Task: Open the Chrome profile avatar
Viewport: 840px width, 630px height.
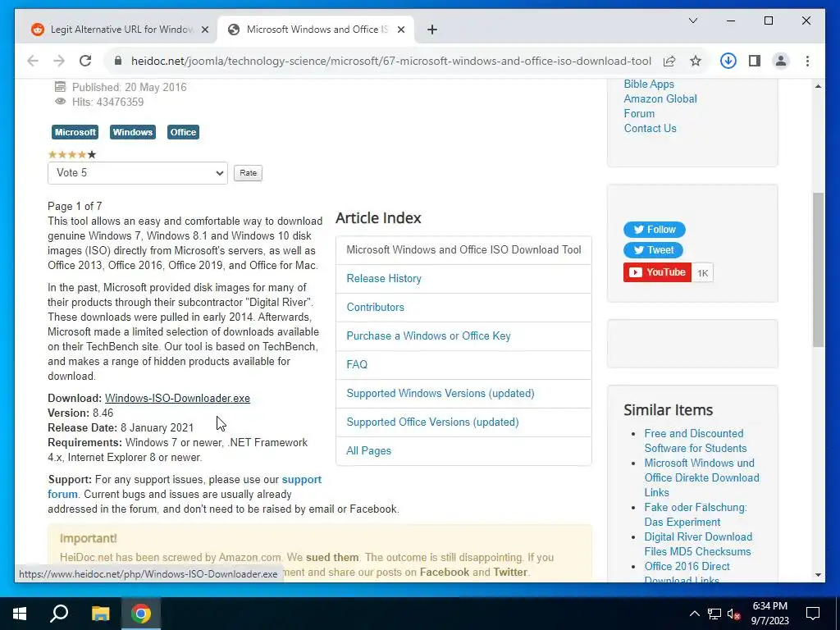Action: (x=781, y=61)
